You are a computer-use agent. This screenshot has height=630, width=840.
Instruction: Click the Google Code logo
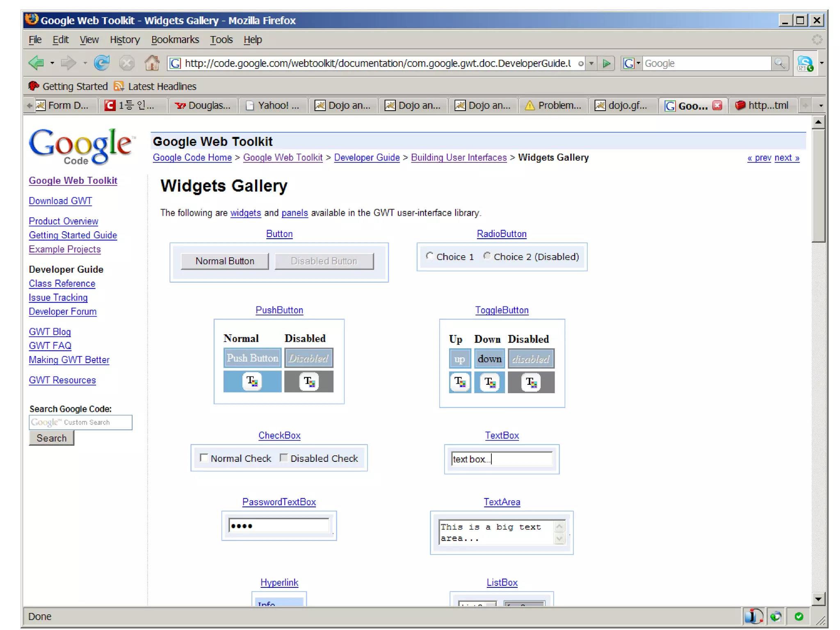pos(81,146)
